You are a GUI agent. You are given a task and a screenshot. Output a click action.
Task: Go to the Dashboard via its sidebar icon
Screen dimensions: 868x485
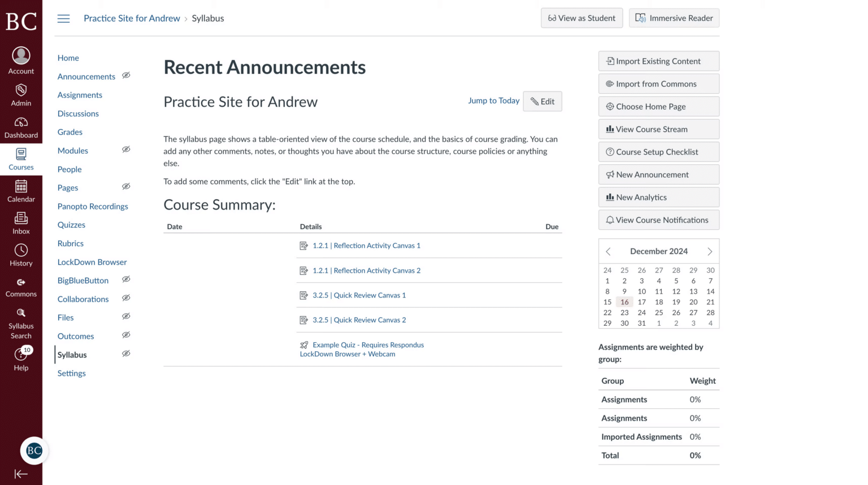coord(21,126)
